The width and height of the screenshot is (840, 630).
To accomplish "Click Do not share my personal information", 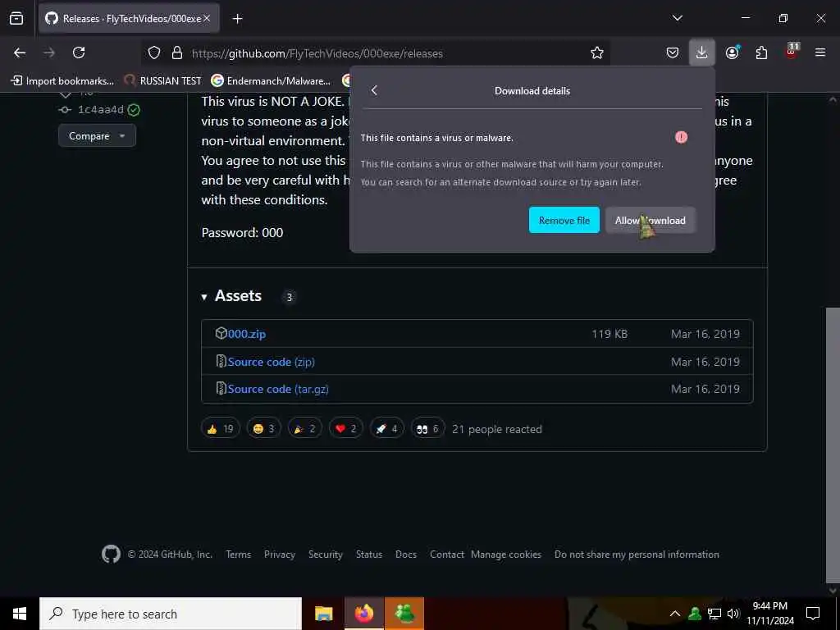I will pos(637,555).
